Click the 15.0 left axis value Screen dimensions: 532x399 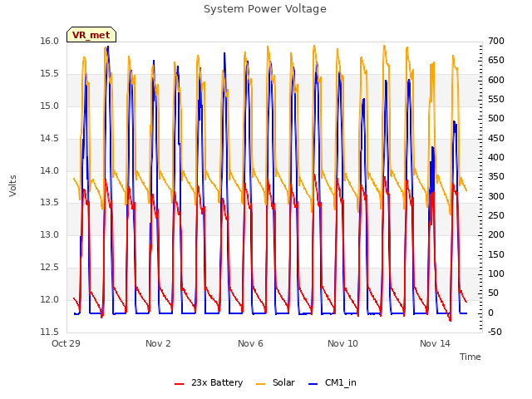[x=50, y=106]
